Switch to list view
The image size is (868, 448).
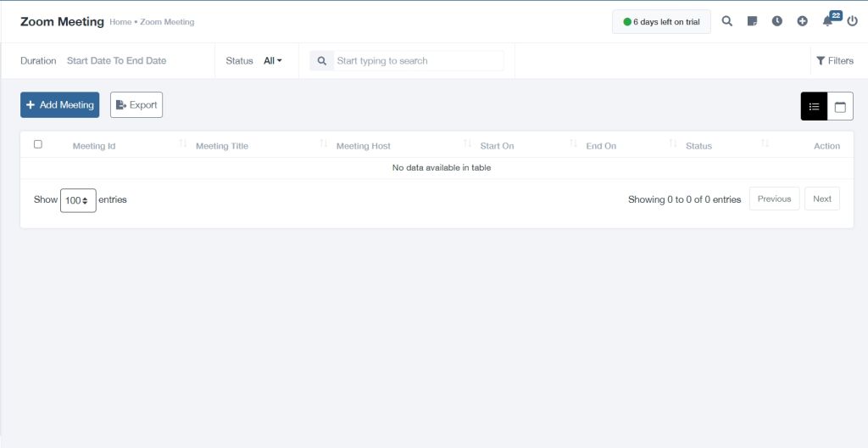(x=814, y=106)
